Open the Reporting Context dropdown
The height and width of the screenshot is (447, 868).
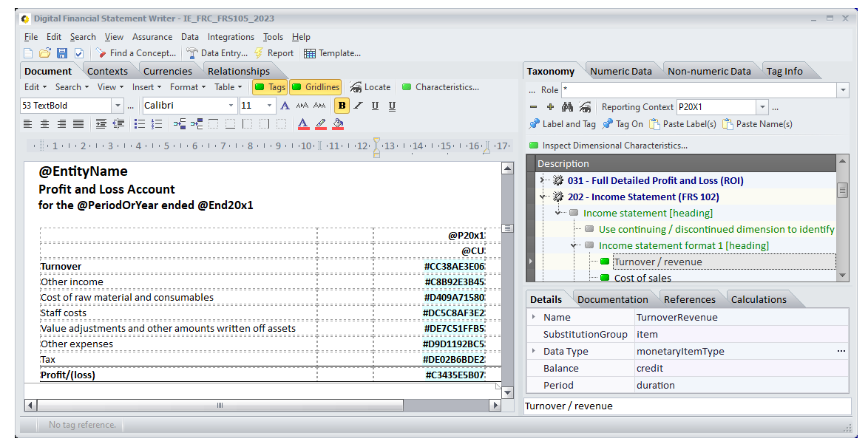point(762,107)
